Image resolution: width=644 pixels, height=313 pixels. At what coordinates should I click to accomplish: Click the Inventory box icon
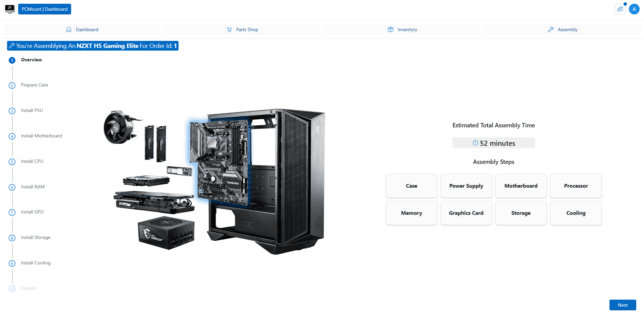[391, 29]
